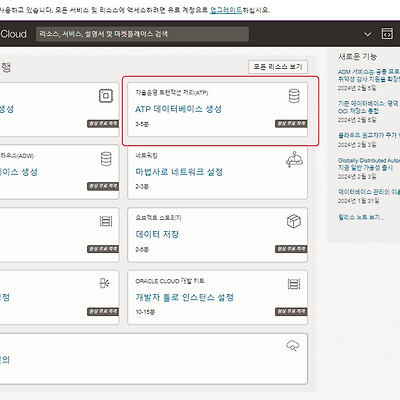Image resolution: width=400 pixels, height=400 pixels.
Task: Open the developer tools Cloud Shell icon
Action: click(x=387, y=34)
